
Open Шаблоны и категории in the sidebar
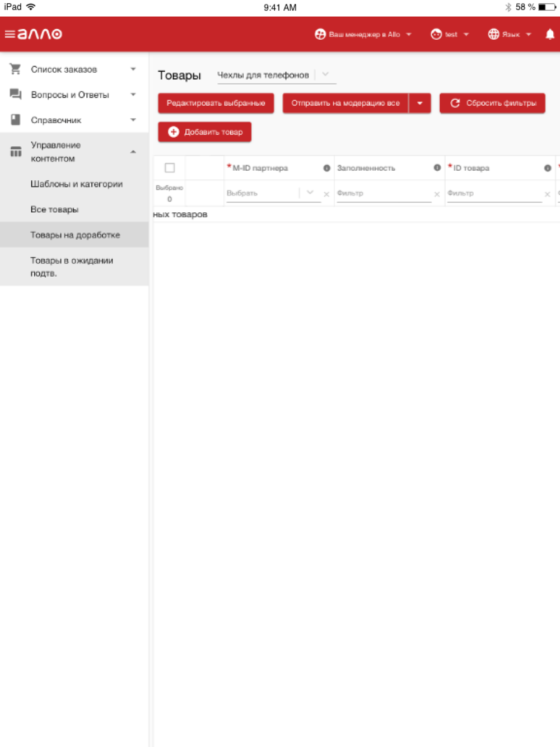(77, 184)
